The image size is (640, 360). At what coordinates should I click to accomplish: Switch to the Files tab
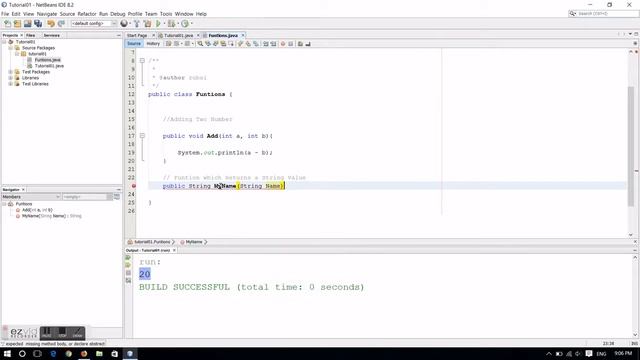point(31,36)
